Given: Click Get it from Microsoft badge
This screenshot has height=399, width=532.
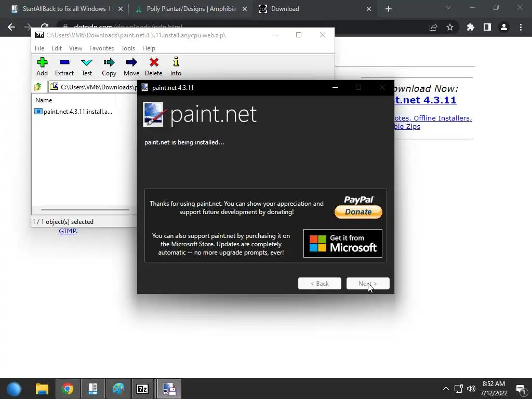Looking at the screenshot, I should tap(343, 243).
